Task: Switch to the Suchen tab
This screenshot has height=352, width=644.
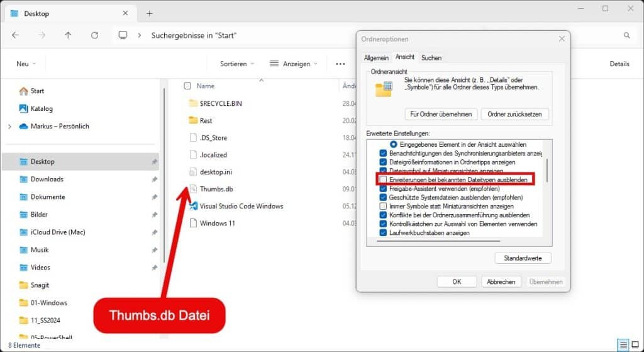Action: [431, 58]
